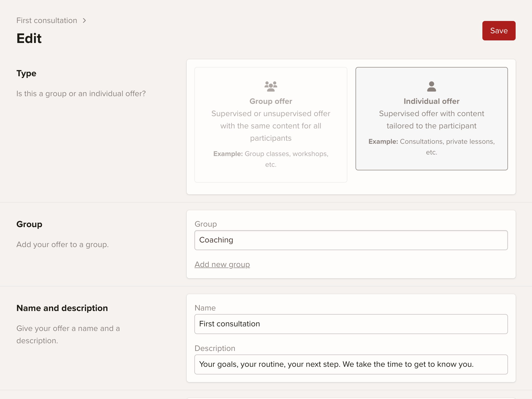Open the First consultation breadcrumb link
Screen dimensions: 532x399
[47, 20]
